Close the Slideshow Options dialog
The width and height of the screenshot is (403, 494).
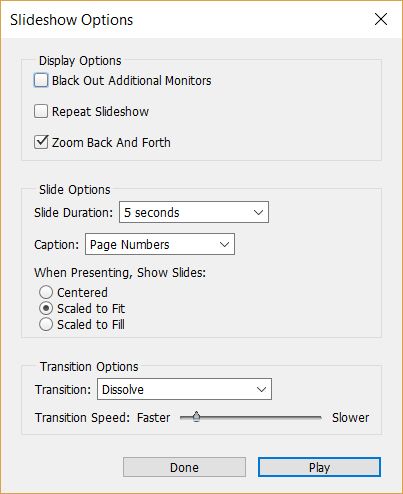coord(381,19)
